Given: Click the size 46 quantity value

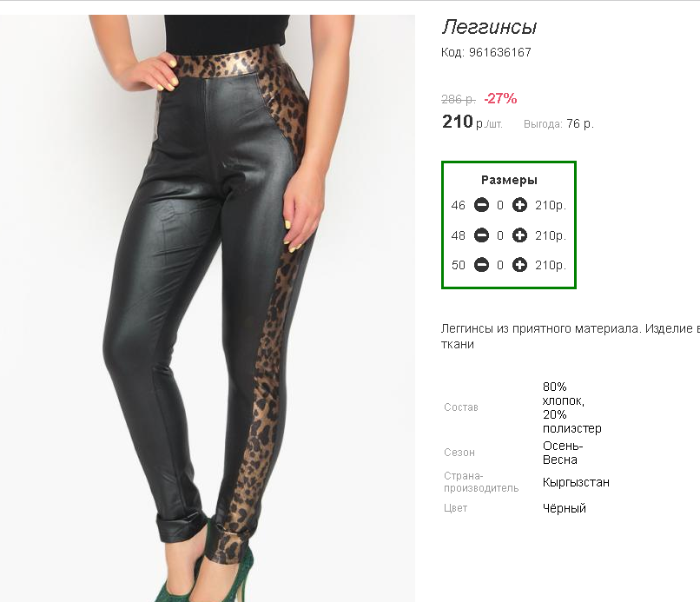Looking at the screenshot, I should coord(500,205).
